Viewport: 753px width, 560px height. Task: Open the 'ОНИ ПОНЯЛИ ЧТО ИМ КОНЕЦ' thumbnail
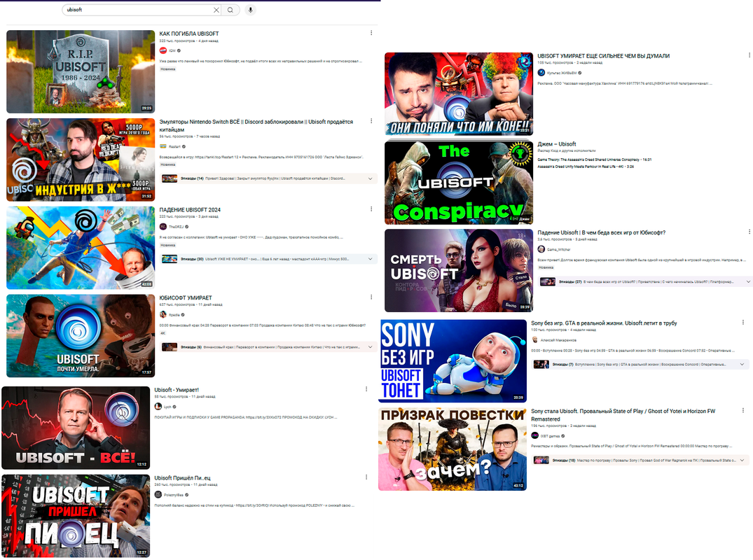point(459,94)
